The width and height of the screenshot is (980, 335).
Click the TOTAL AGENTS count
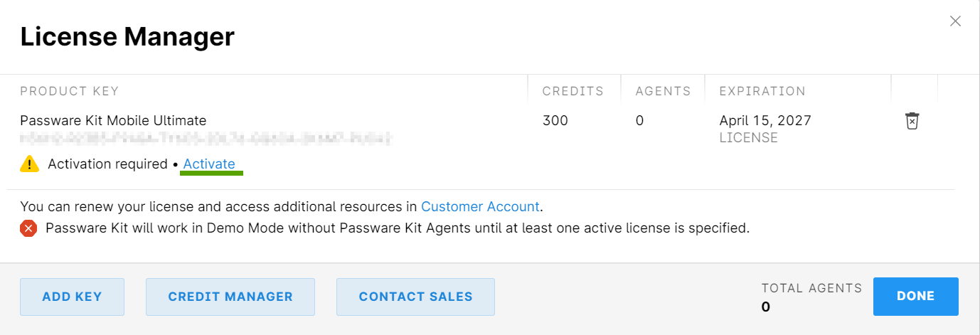tap(766, 307)
